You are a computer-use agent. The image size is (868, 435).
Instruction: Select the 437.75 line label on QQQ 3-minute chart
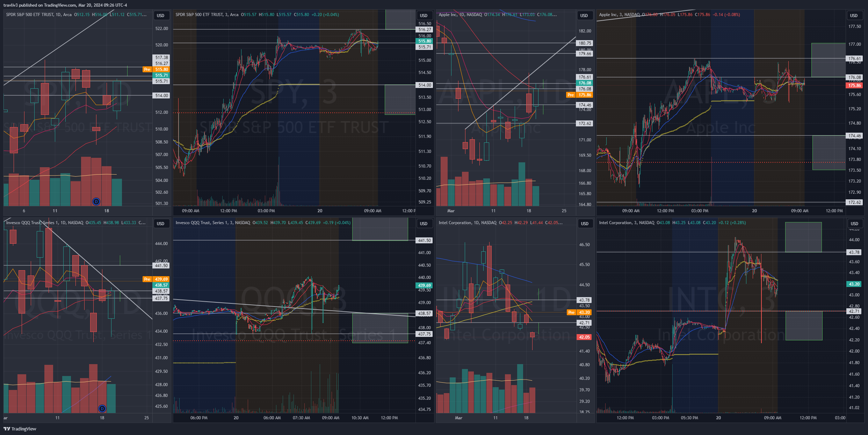pyautogui.click(x=425, y=334)
